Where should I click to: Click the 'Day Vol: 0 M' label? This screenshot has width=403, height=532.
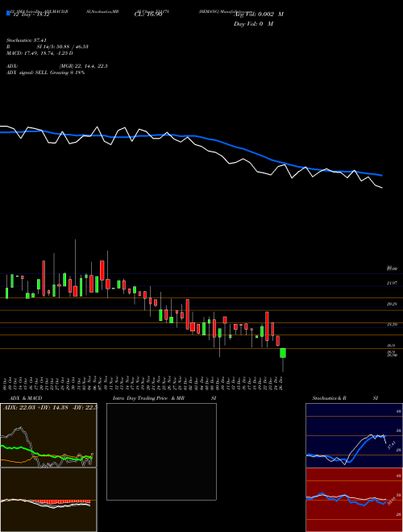point(253,24)
